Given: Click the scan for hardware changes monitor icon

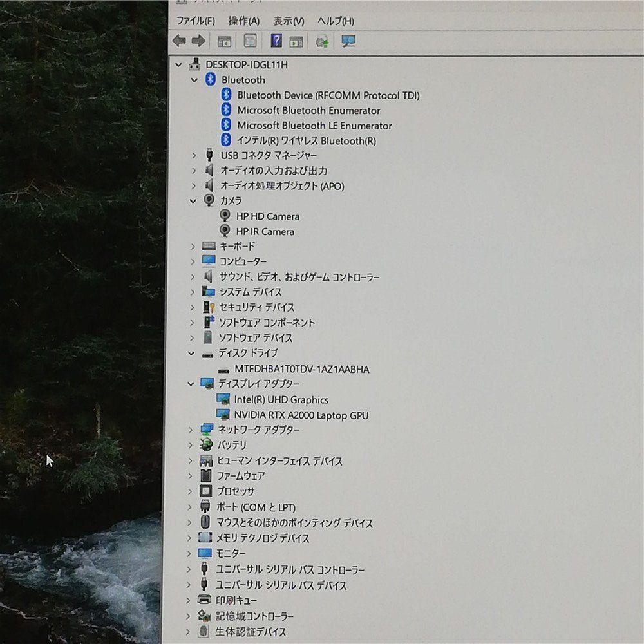Looking at the screenshot, I should [x=348, y=41].
